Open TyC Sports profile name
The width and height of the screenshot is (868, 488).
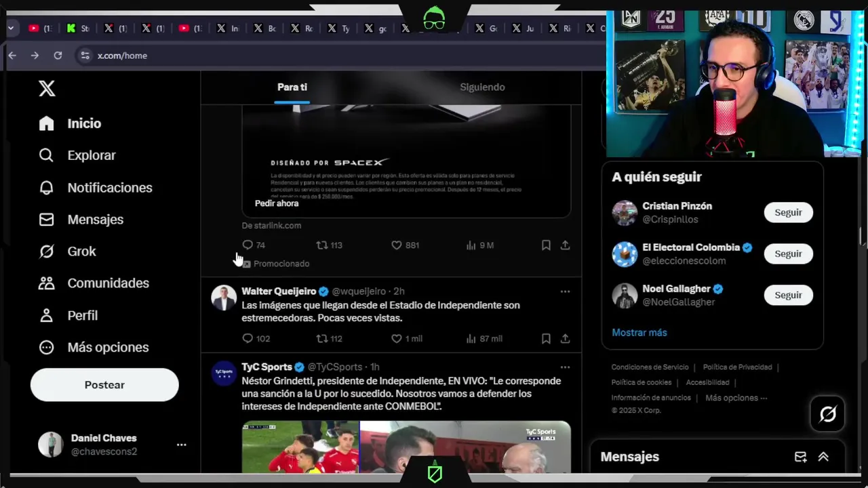point(267,367)
